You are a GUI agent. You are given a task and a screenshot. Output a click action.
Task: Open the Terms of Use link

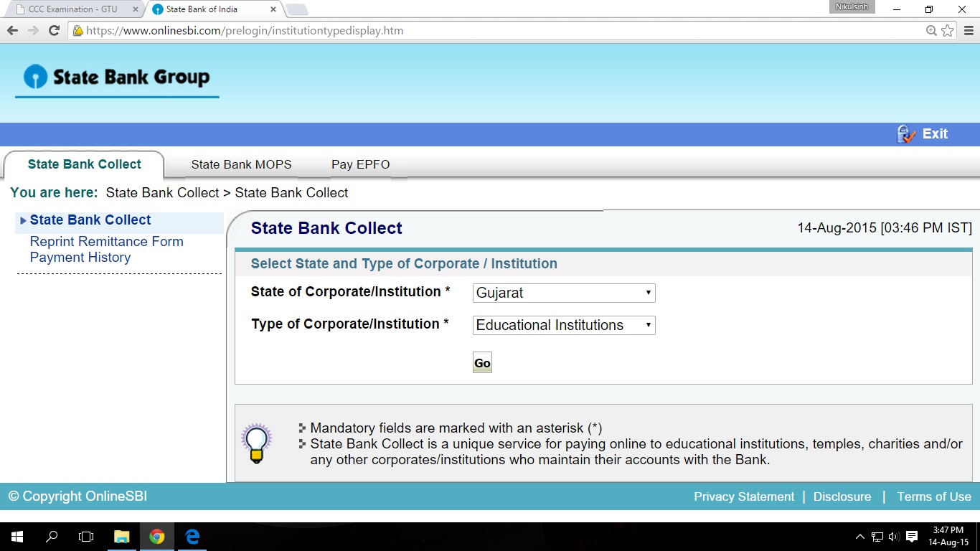pos(934,496)
